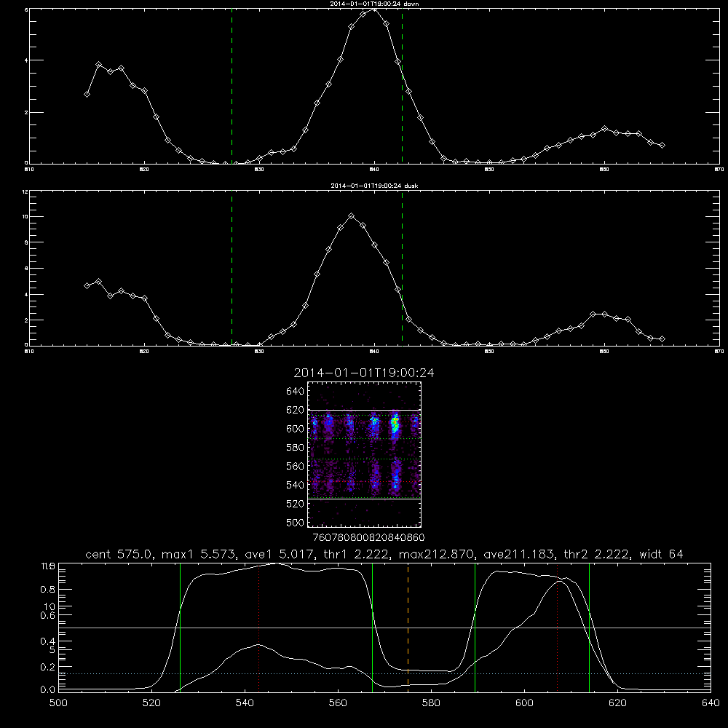Click the '500' label on the color image y-axis
728x728 pixels.
click(x=296, y=522)
